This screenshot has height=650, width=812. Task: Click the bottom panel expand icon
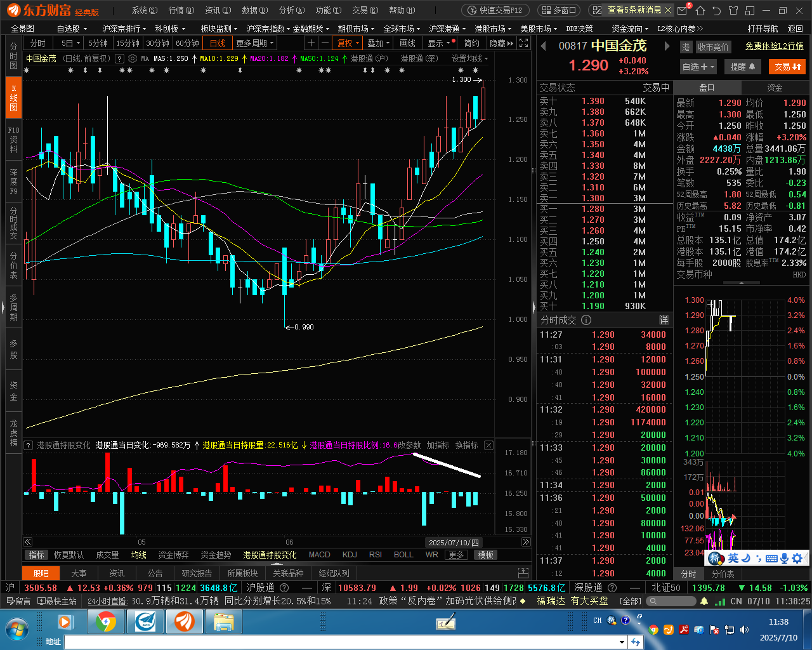tap(523, 573)
